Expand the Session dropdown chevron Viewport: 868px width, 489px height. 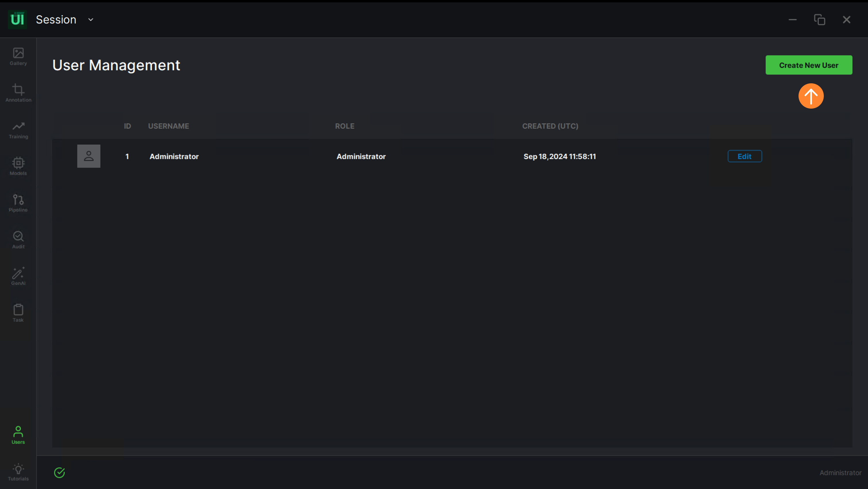pos(91,20)
